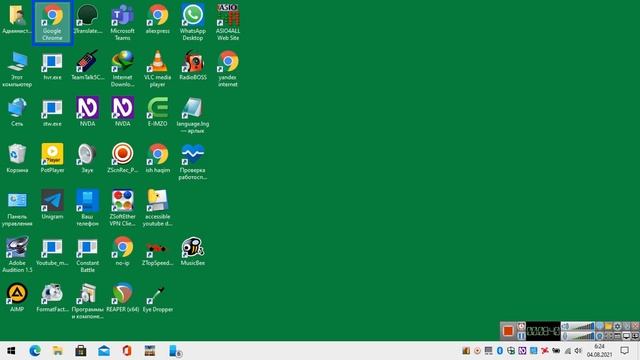Select the Unigram desktop icon
This screenshot has width=640, height=360.
(52, 205)
